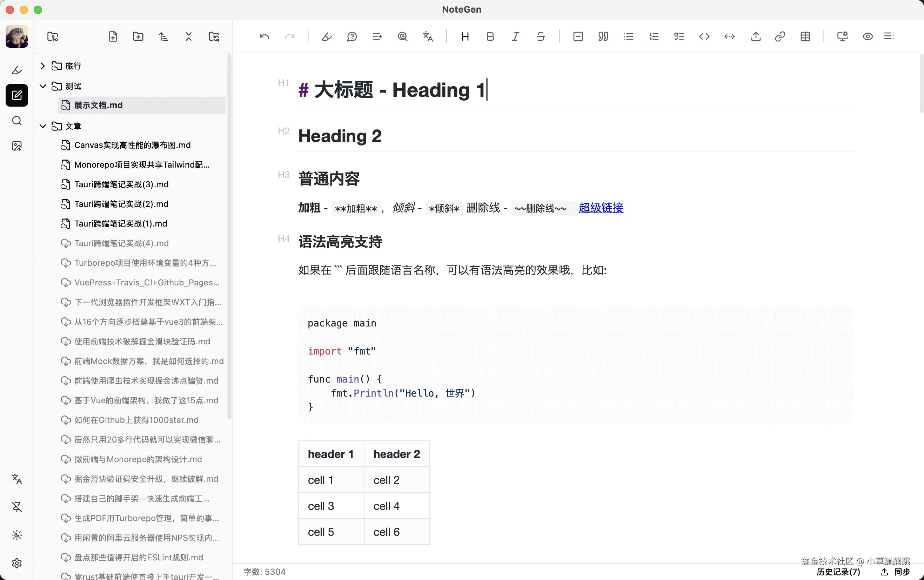Toggle the pin window icon in sidebar
The image size is (924, 580).
16,507
